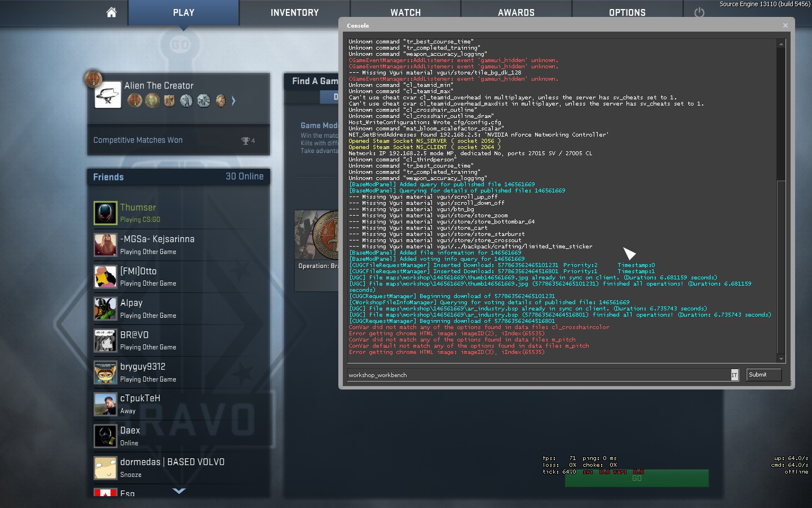Select friend Alpay by name

[x=131, y=303]
